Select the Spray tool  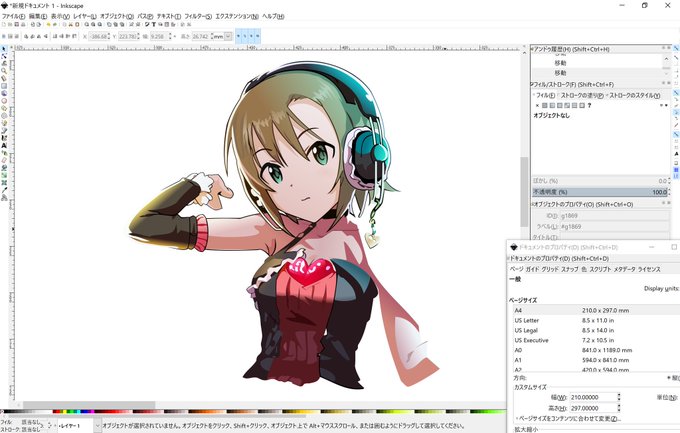tap(4, 153)
